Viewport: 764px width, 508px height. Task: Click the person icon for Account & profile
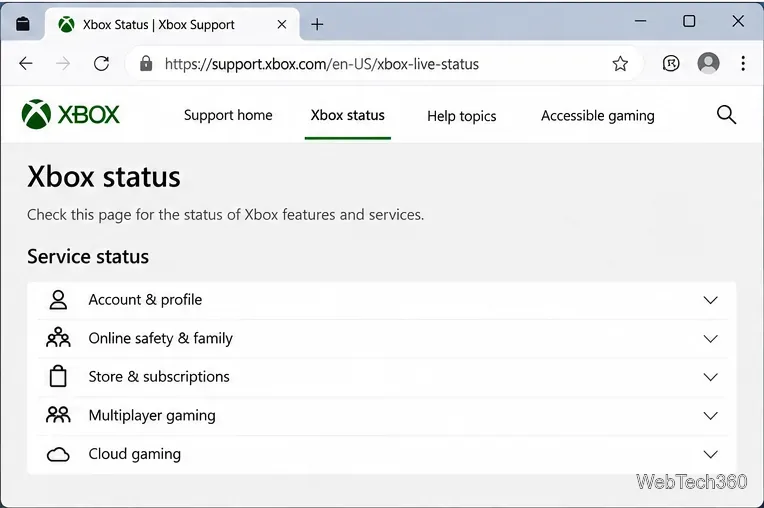tap(58, 300)
